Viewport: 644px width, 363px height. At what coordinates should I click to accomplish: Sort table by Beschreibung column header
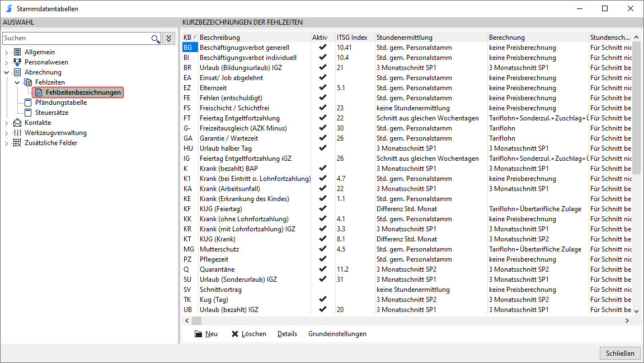(254, 38)
